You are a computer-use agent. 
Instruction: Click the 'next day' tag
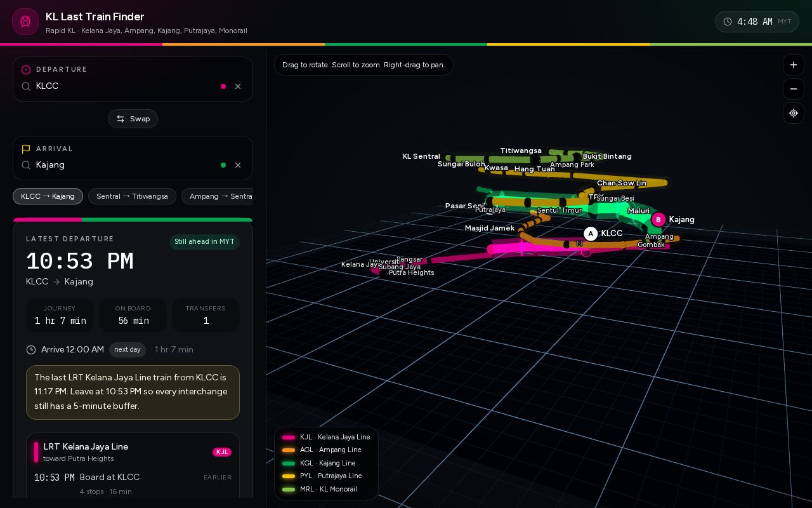coord(128,350)
